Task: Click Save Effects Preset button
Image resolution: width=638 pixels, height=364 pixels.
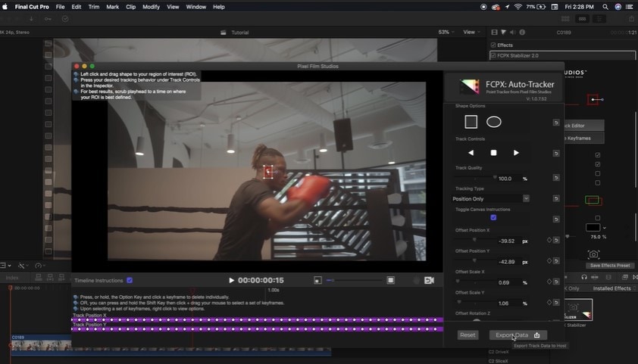Action: [x=609, y=266]
